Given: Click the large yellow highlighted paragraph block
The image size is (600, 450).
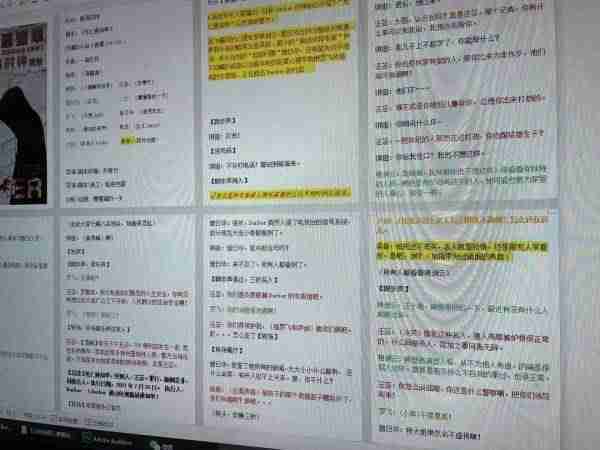Looking at the screenshot, I should [280, 52].
